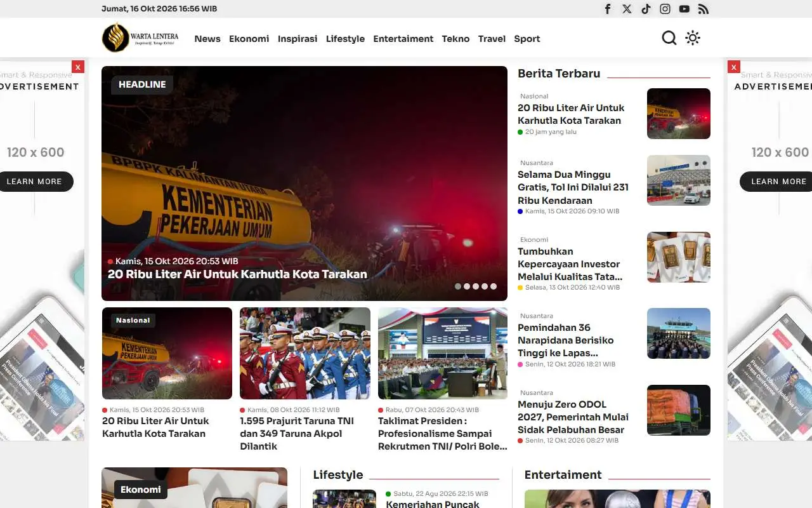Open 1.595 Prajurit Taruna TNI article
The height and width of the screenshot is (508, 812).
297,434
